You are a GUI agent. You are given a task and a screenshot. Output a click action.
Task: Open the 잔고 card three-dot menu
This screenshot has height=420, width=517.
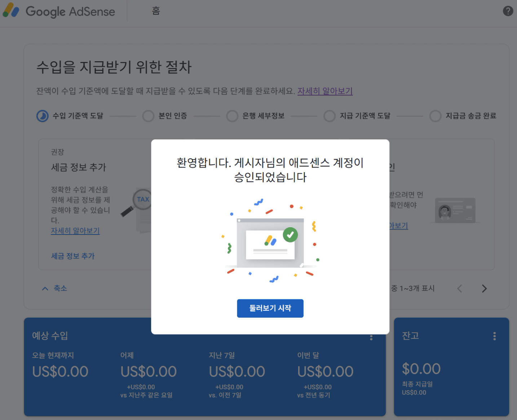[x=494, y=336]
